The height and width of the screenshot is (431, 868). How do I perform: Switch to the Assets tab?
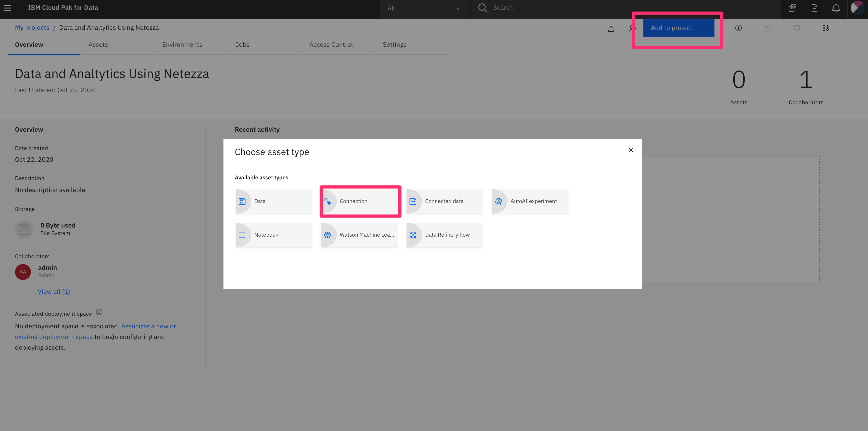(x=98, y=45)
